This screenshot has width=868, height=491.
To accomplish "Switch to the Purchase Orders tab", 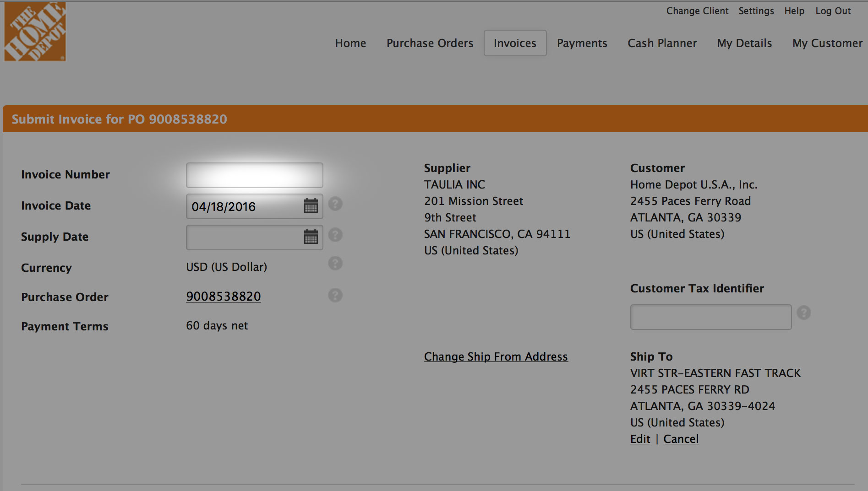I will [x=429, y=43].
